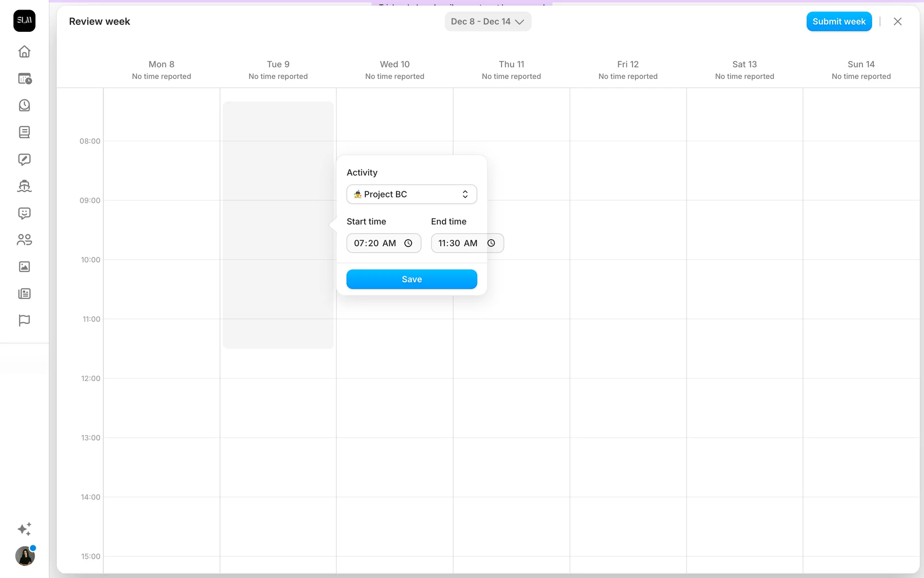This screenshot has height=578, width=924.
Task: Open the people team icon
Action: [x=24, y=239]
